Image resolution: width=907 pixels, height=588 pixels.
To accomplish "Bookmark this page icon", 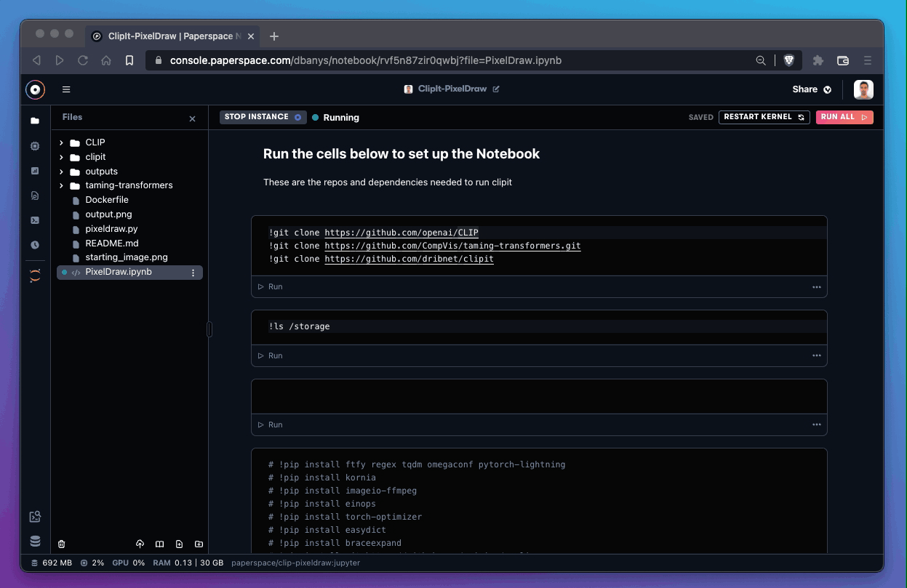I will pyautogui.click(x=129, y=60).
